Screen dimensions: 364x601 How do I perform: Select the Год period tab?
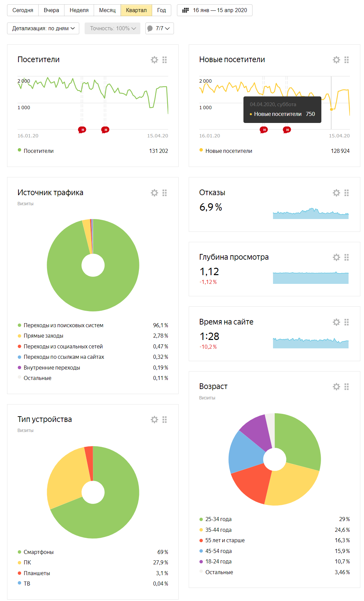pyautogui.click(x=162, y=10)
